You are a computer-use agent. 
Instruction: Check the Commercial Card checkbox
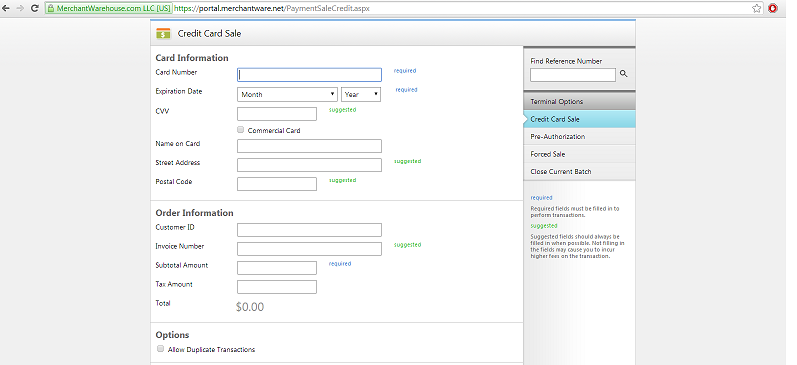click(x=241, y=130)
